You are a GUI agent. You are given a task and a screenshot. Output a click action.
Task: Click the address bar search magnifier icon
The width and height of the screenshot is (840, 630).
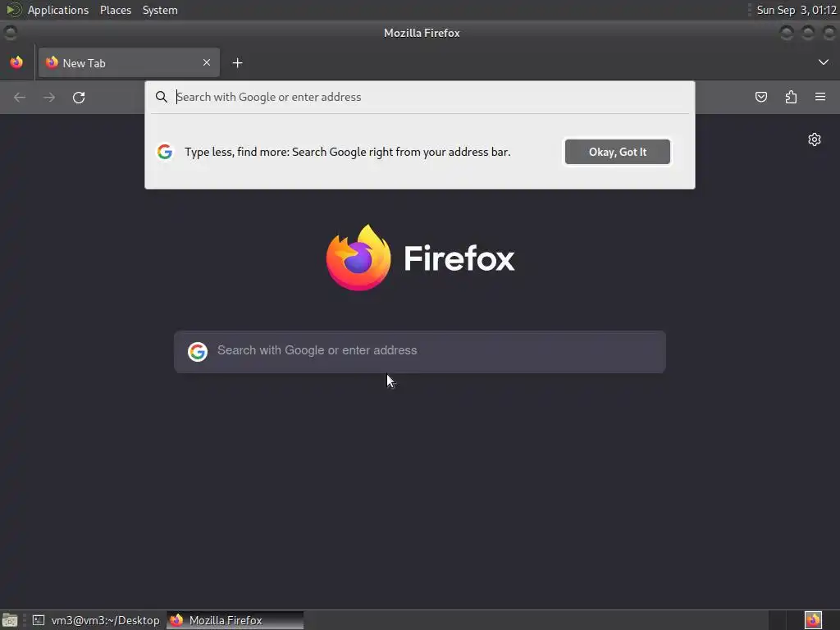[162, 97]
